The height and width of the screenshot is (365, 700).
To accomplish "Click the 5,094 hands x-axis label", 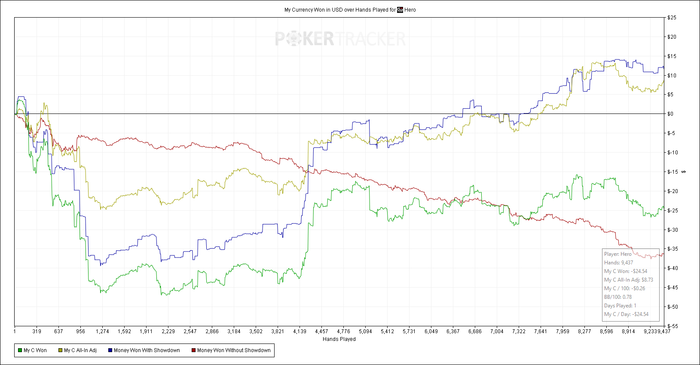I will pos(365,332).
